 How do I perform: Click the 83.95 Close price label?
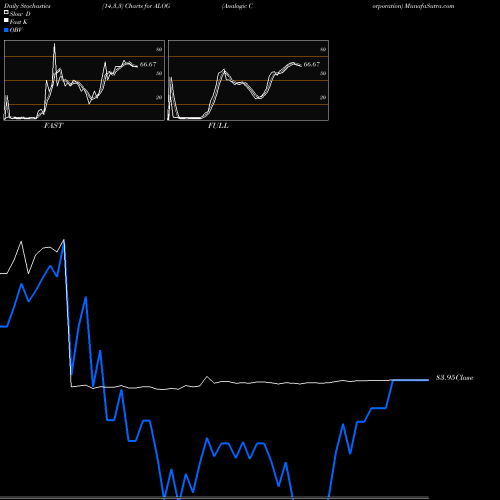[x=454, y=378]
